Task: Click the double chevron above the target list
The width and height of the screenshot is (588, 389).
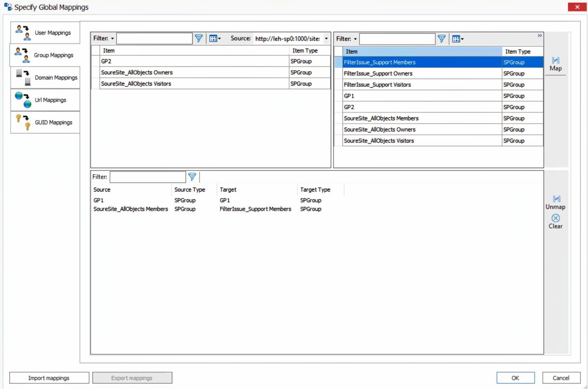Action: click(x=540, y=36)
